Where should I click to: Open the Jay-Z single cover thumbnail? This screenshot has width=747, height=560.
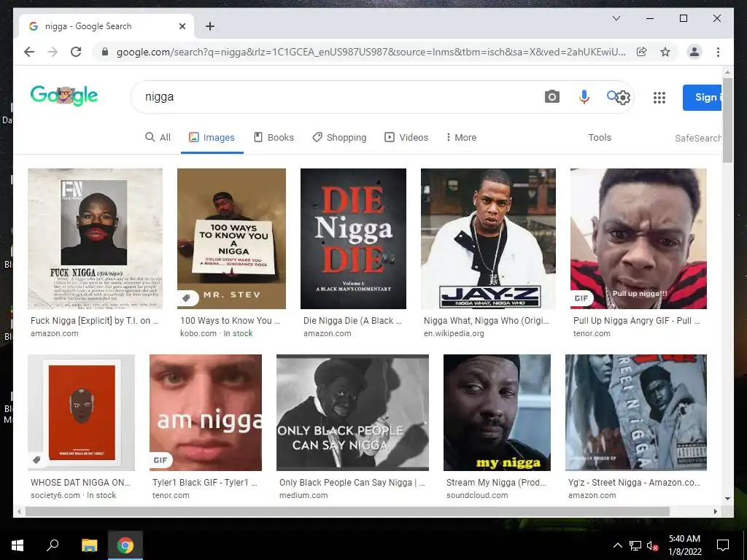coord(488,238)
